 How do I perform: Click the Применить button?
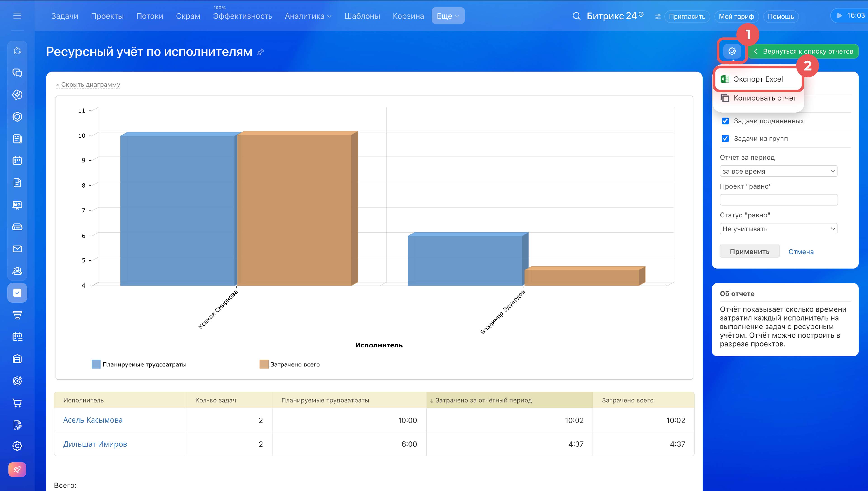(749, 252)
